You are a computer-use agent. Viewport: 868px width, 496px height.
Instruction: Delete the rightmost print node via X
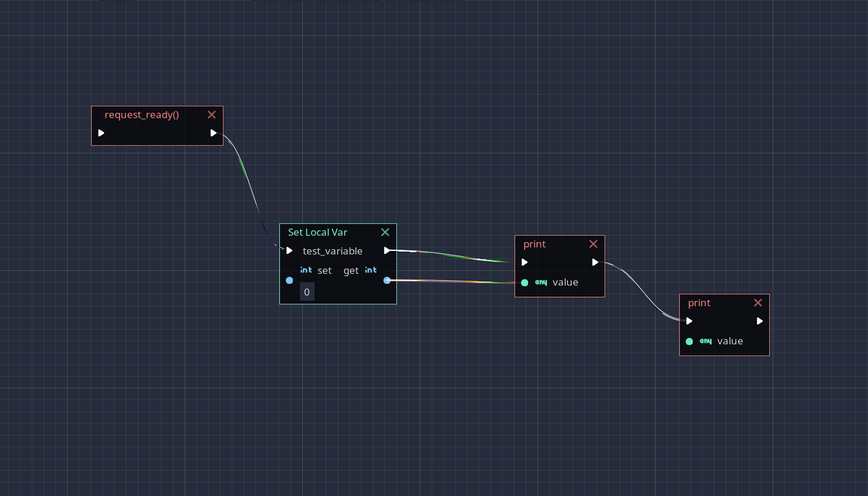pos(758,303)
